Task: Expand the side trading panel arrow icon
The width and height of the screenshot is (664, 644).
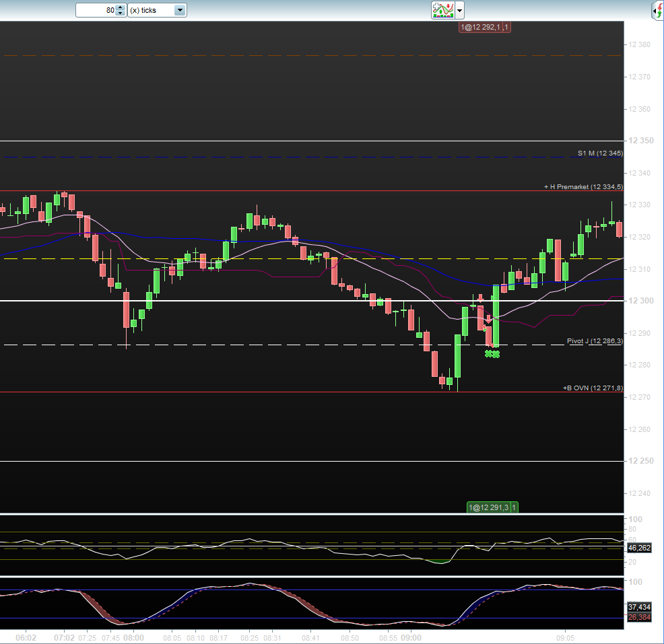Action: click(658, 10)
